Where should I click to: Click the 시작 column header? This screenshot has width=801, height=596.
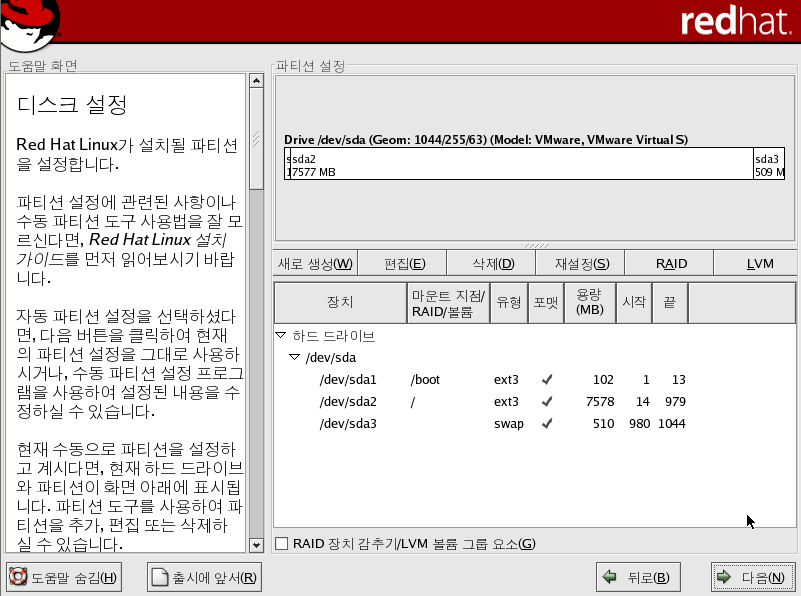[634, 302]
